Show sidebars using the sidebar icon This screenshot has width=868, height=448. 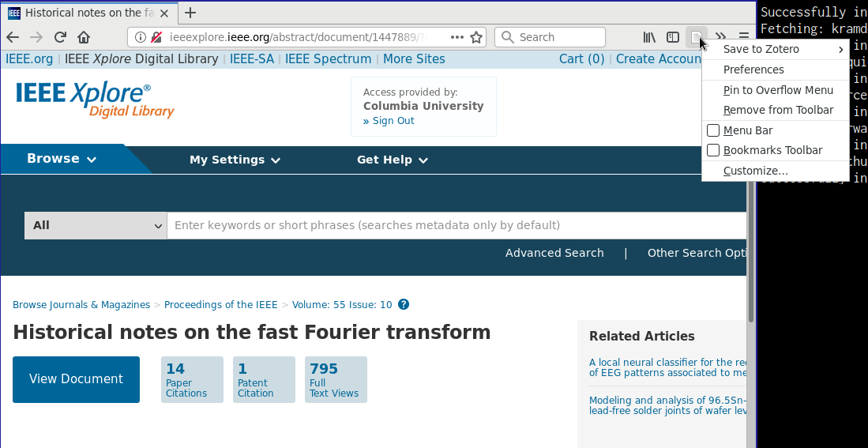pyautogui.click(x=673, y=37)
